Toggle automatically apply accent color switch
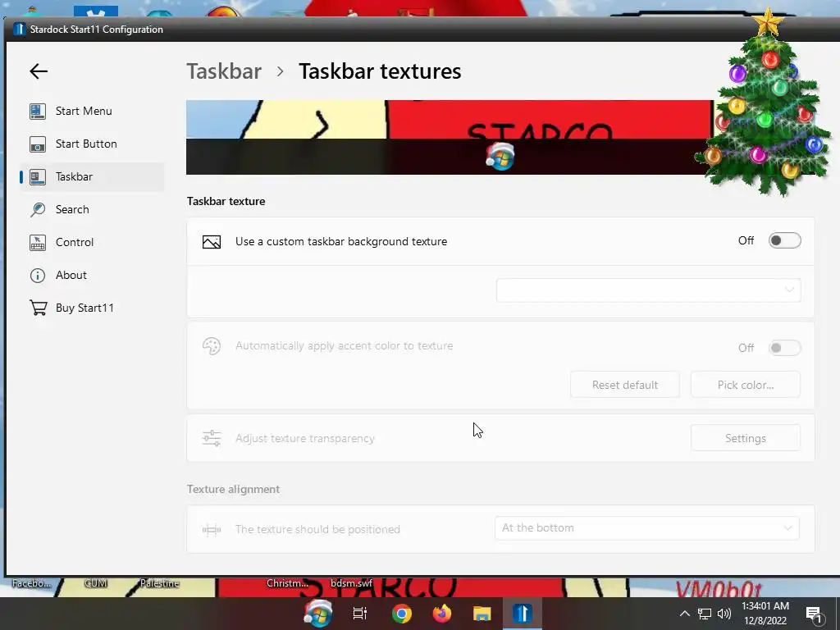This screenshot has height=630, width=840. pos(785,348)
